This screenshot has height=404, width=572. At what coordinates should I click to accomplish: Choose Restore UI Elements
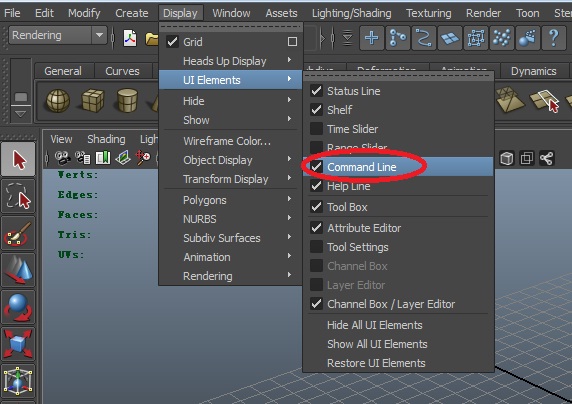click(x=376, y=363)
